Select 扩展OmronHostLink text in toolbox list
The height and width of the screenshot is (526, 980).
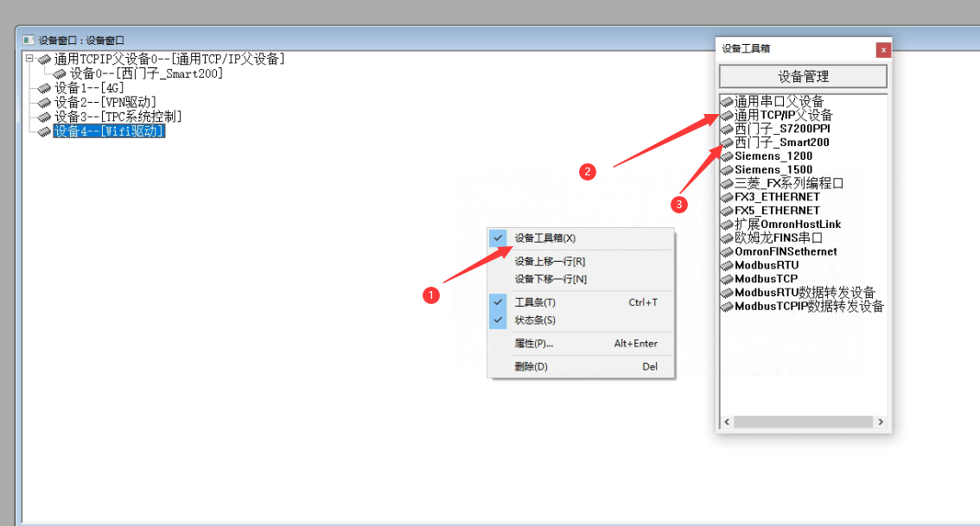tap(787, 225)
